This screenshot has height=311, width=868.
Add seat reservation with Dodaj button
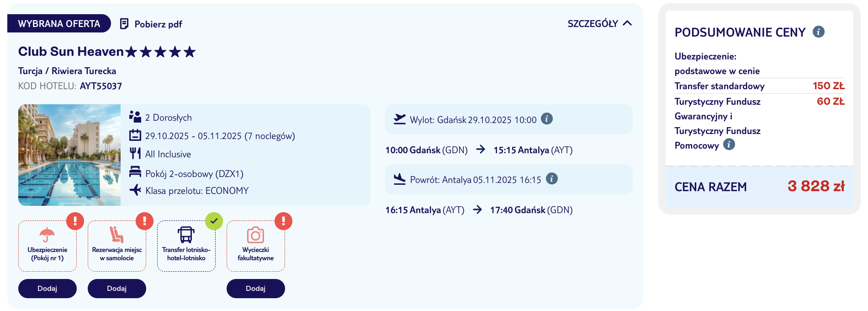pos(117,289)
